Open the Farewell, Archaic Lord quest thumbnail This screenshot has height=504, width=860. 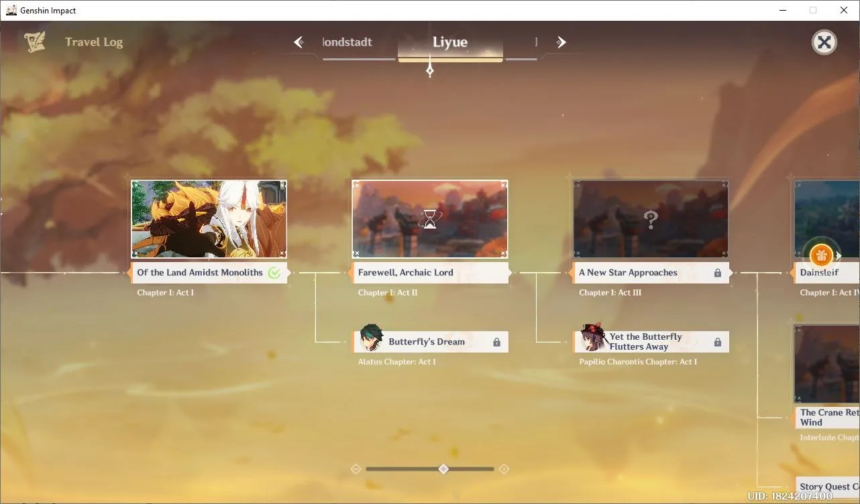pyautogui.click(x=430, y=219)
